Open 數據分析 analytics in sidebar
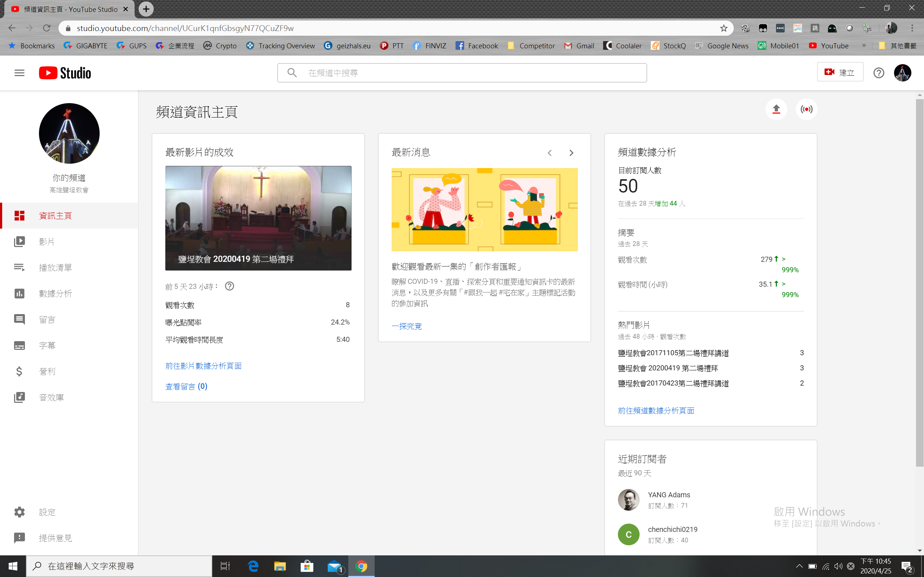Viewport: 924px width, 577px height. point(55,294)
